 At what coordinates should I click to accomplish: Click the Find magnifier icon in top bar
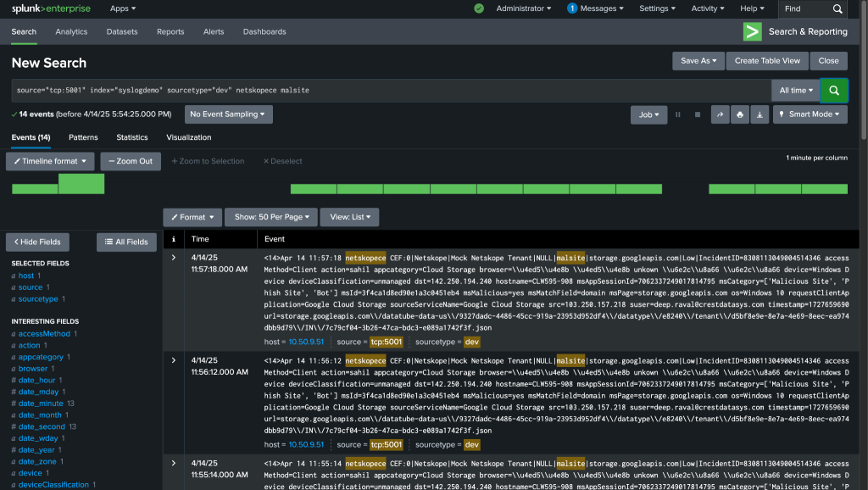837,8
